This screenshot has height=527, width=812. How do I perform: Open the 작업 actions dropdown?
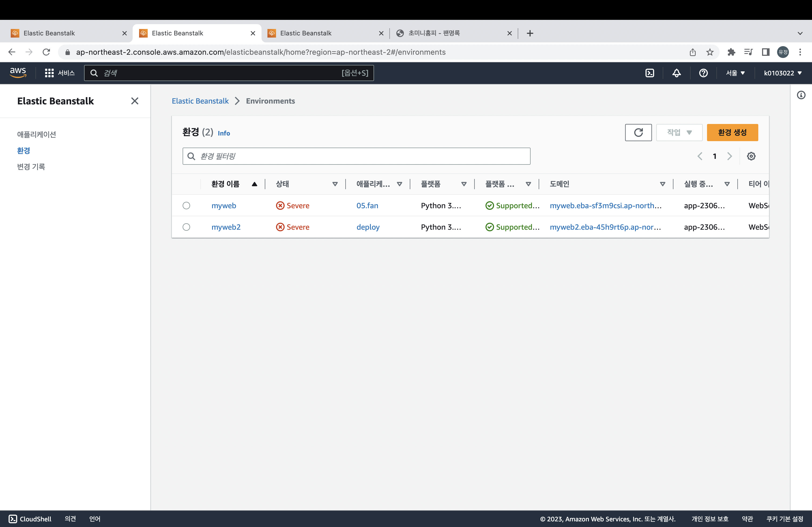coord(679,132)
